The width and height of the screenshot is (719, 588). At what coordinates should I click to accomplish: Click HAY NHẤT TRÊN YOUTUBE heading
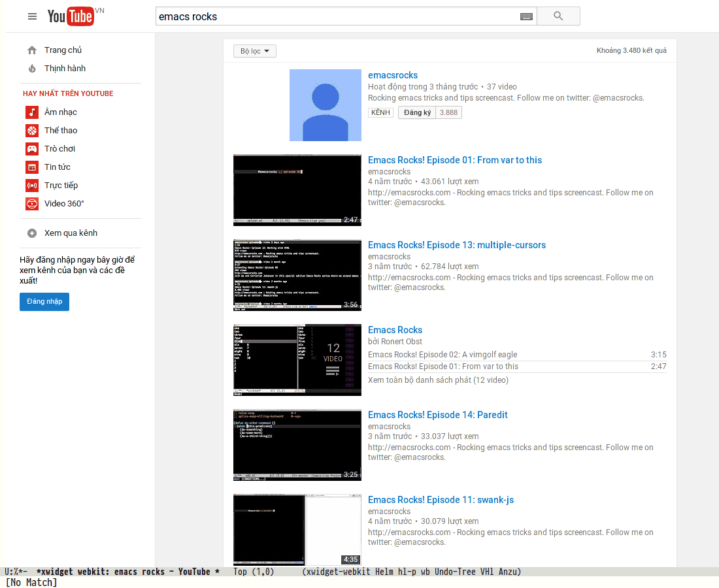[68, 93]
